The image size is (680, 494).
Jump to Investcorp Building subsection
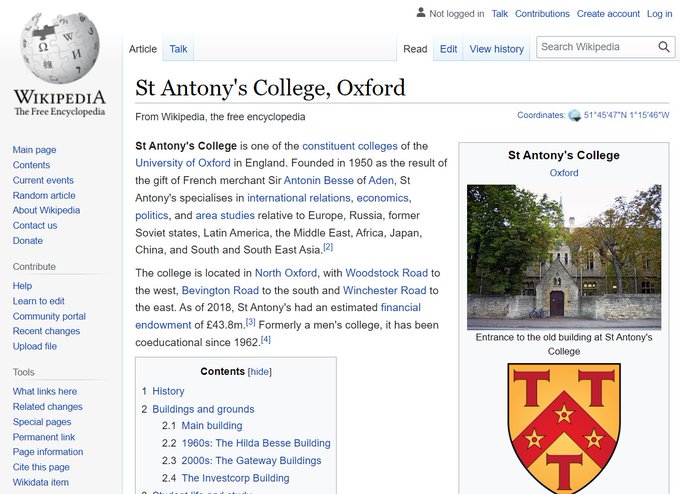[235, 478]
